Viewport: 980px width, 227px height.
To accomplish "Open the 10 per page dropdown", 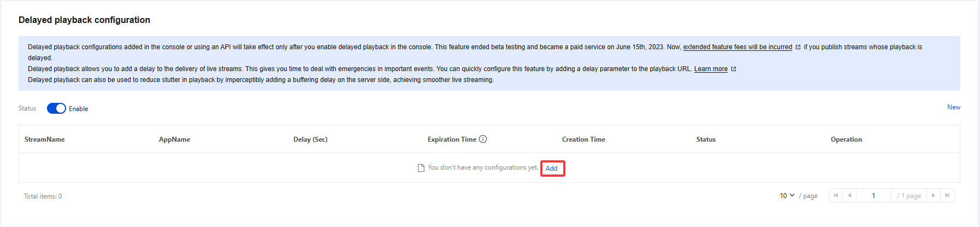I will pyautogui.click(x=787, y=195).
